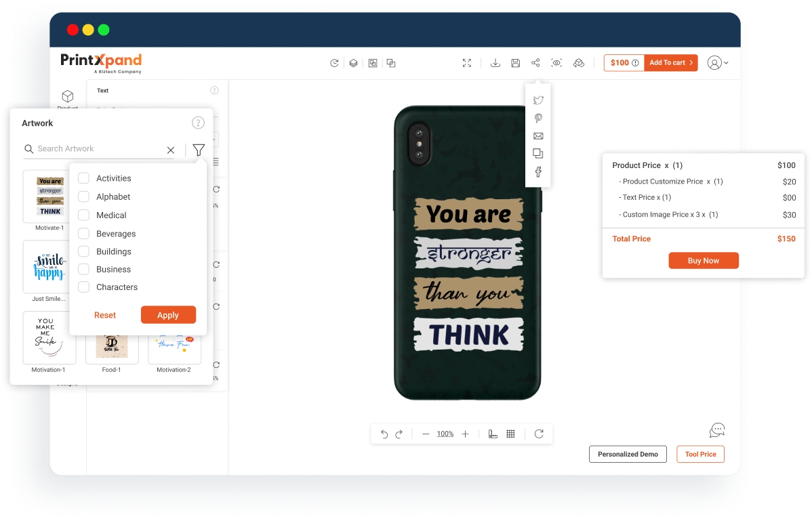The height and width of the screenshot is (519, 812).
Task: Open the Tool Price button
Action: (x=700, y=454)
